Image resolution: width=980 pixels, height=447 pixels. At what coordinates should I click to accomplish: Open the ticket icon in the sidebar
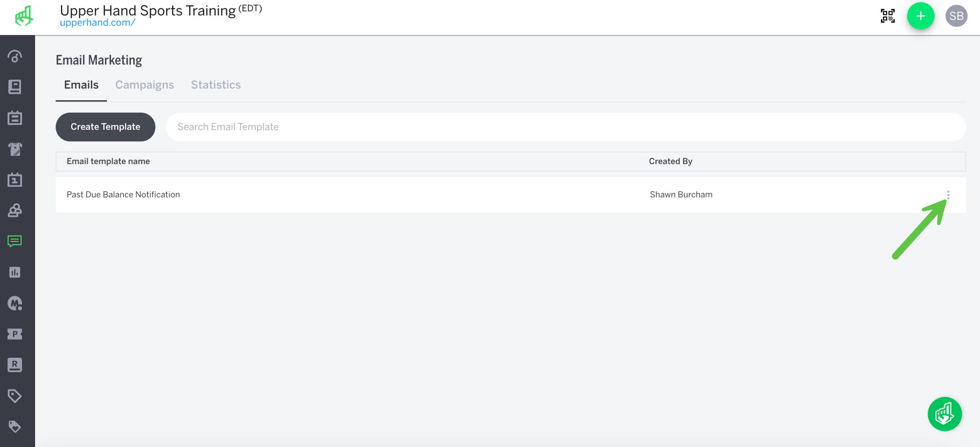15,334
